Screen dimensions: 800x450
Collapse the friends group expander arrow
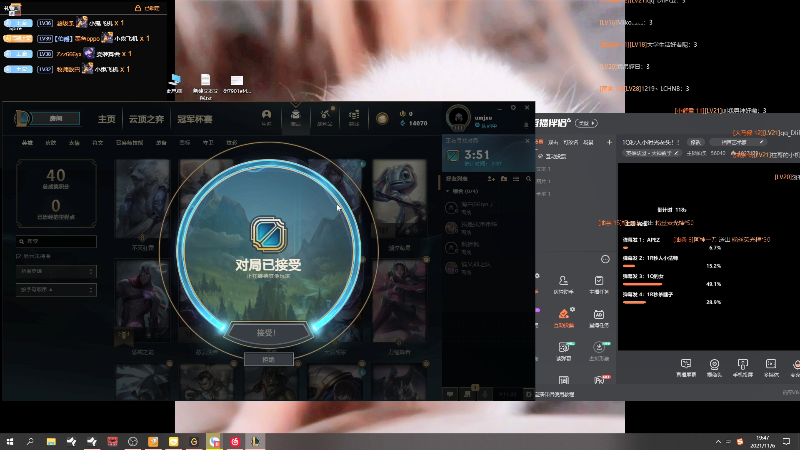448,191
